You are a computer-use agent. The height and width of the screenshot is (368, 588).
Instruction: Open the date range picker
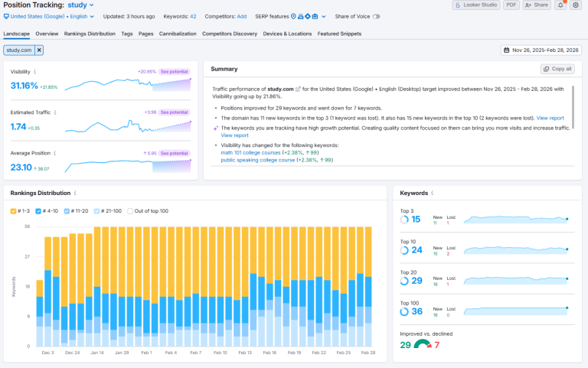point(541,50)
